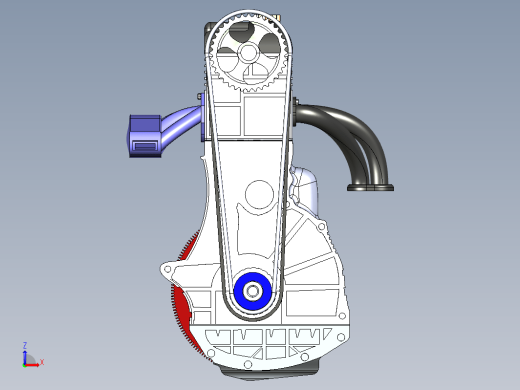Click the Z axis label on the triad

tap(25, 345)
